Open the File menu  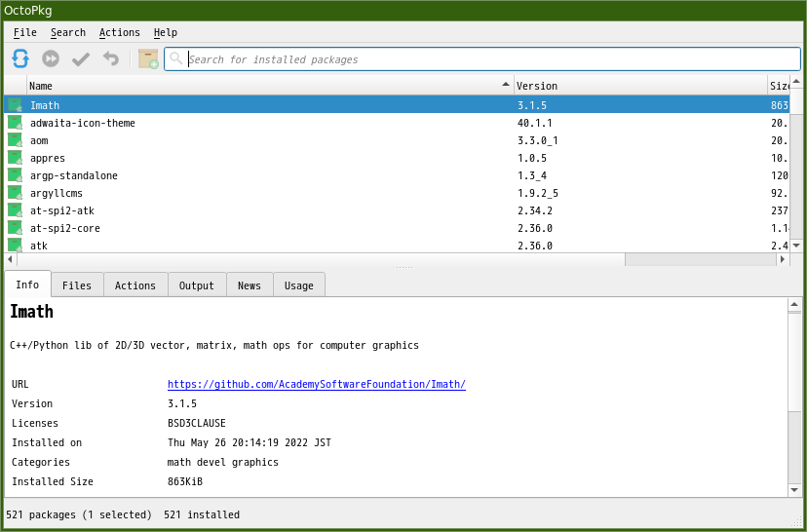pyautogui.click(x=25, y=32)
